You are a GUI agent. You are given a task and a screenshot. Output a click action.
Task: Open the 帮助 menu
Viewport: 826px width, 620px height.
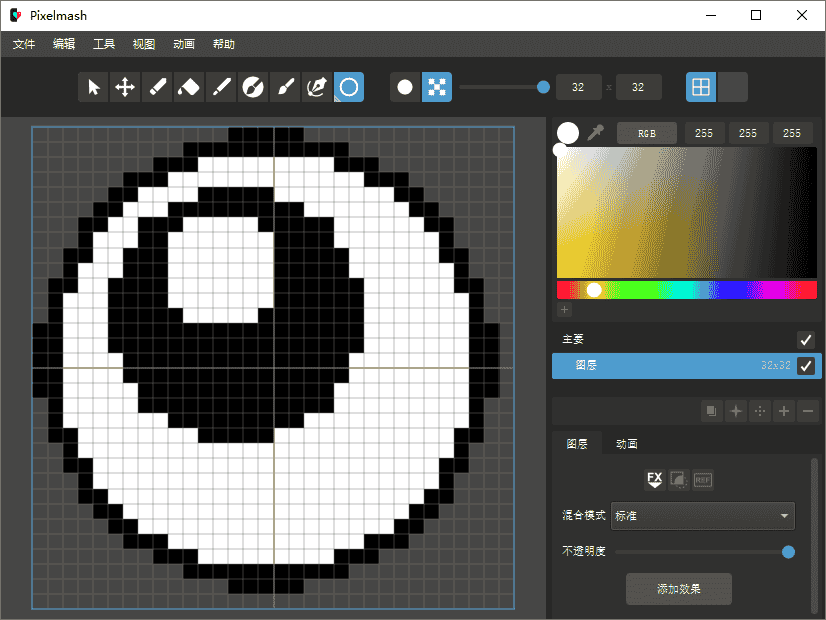click(x=224, y=44)
